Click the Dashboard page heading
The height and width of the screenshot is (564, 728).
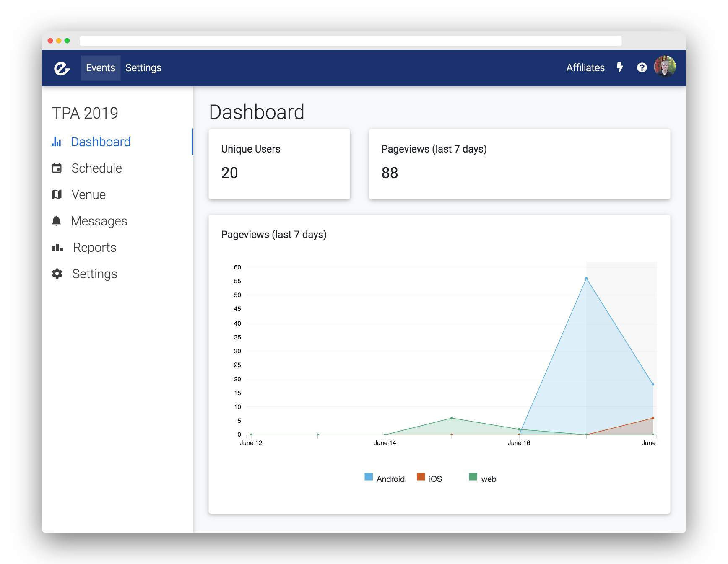coord(257,112)
